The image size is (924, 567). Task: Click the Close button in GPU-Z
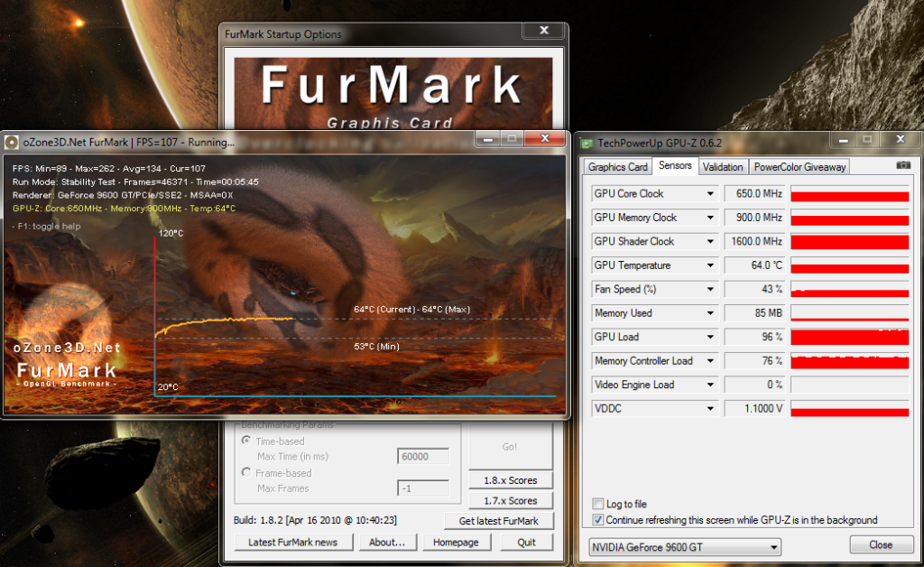tap(881, 545)
